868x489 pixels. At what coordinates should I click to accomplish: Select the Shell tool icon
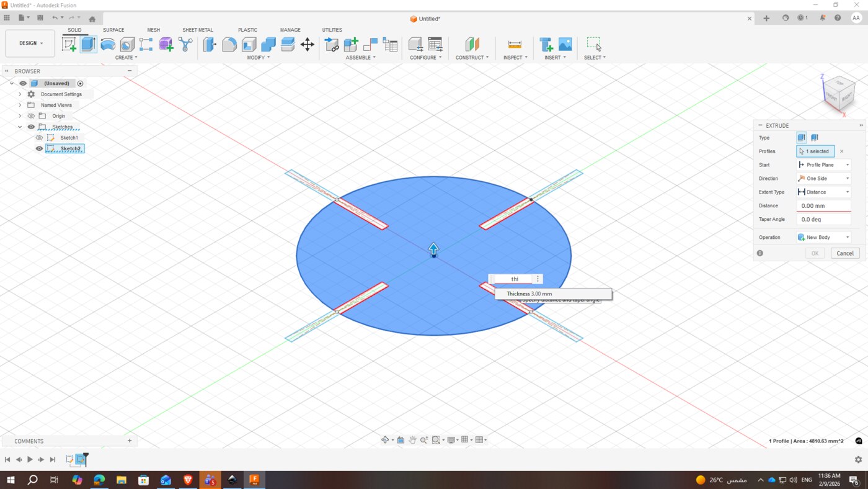coord(249,44)
